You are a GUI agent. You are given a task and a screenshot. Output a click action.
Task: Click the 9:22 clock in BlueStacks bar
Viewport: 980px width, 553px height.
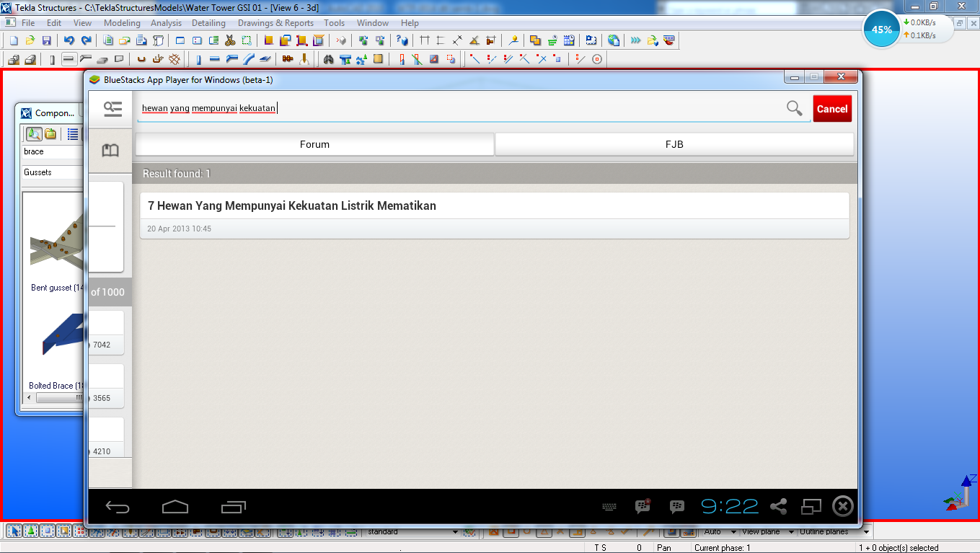(730, 506)
